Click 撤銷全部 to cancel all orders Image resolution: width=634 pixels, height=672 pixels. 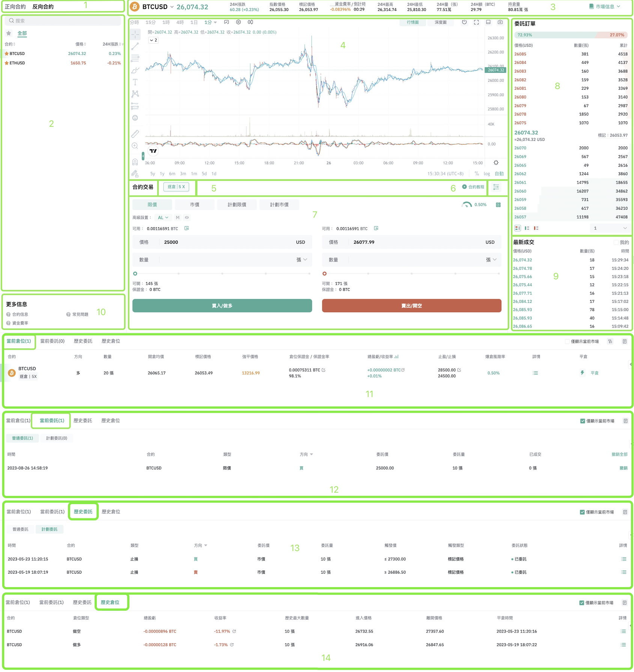coord(619,455)
